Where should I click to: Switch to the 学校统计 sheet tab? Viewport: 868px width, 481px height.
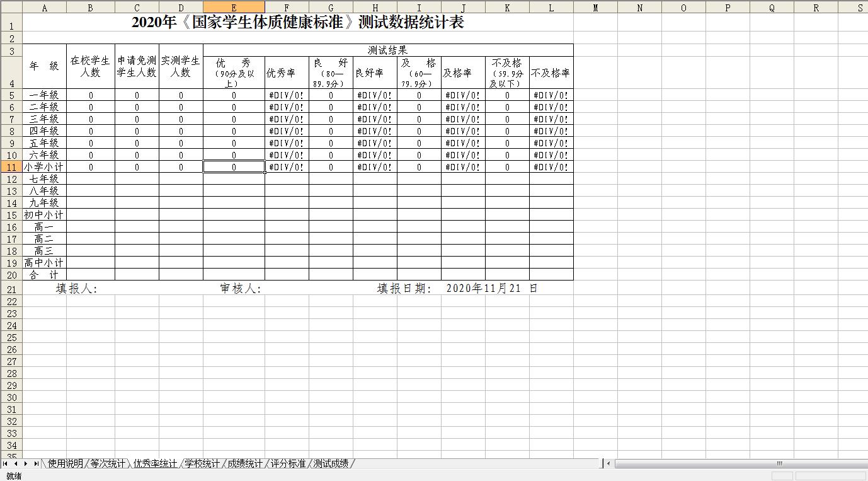pos(202,463)
